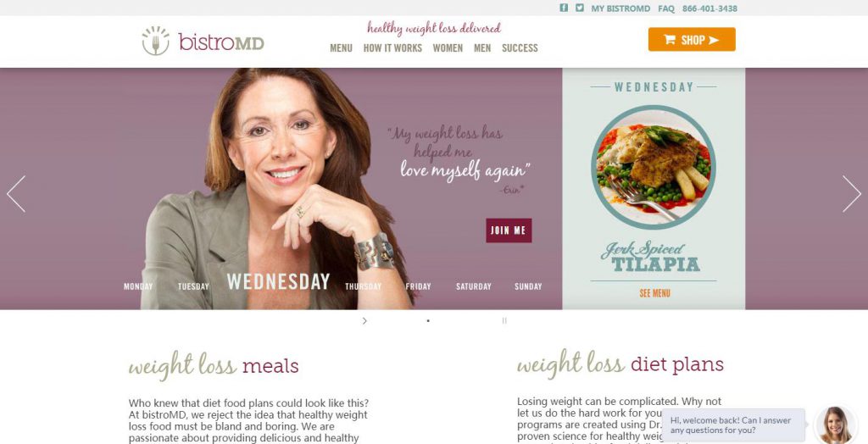Open HOW IT WORKS in the navigation
The width and height of the screenshot is (868, 444).
(x=392, y=48)
